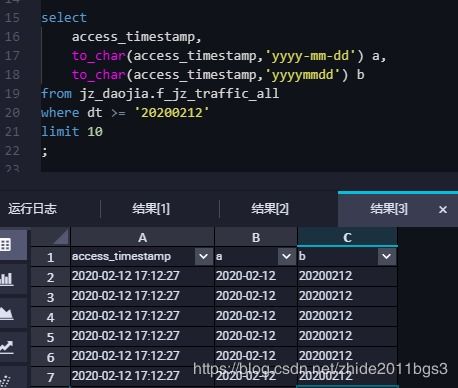Open column a filter dropdown
Image resolution: width=458 pixels, height=388 pixels.
(x=286, y=257)
